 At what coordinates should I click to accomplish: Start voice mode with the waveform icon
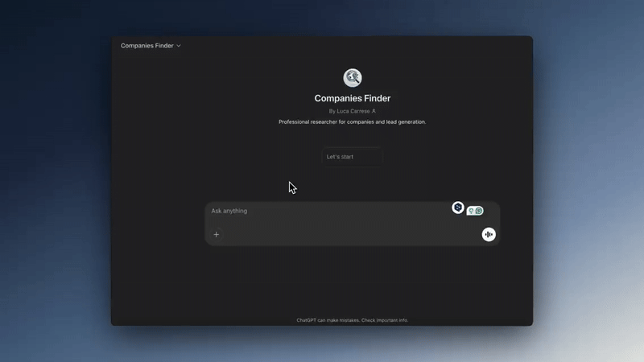(489, 234)
